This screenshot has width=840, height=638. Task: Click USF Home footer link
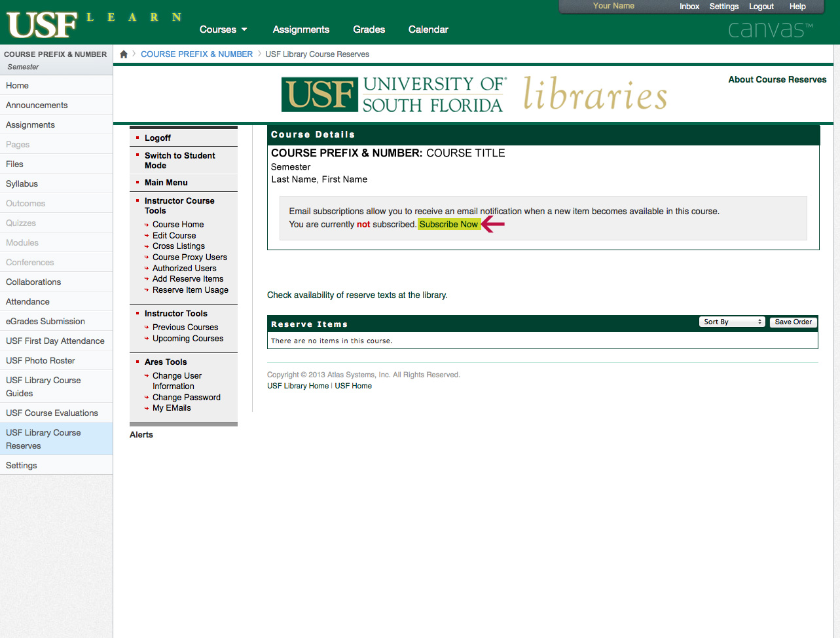point(353,386)
